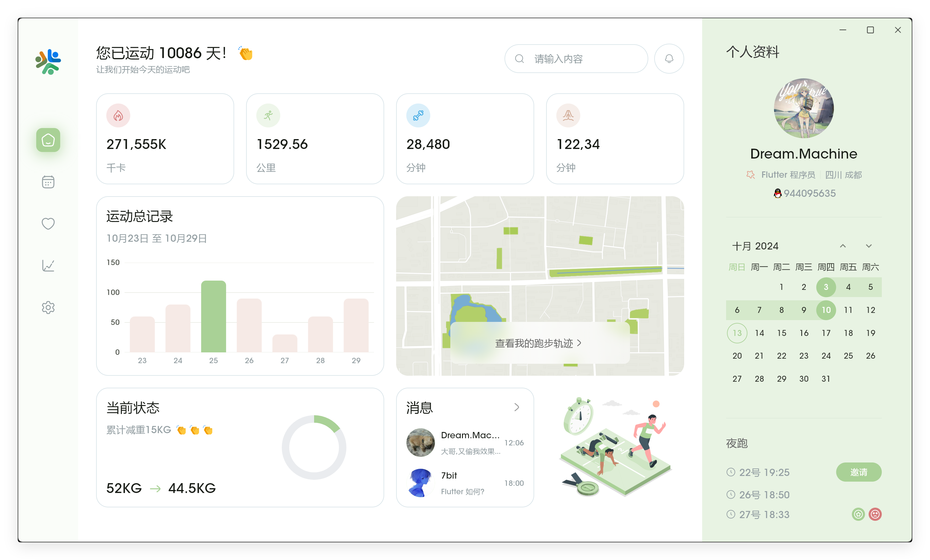Select October 10 on the calendar
The height and width of the screenshot is (560, 930).
point(826,310)
